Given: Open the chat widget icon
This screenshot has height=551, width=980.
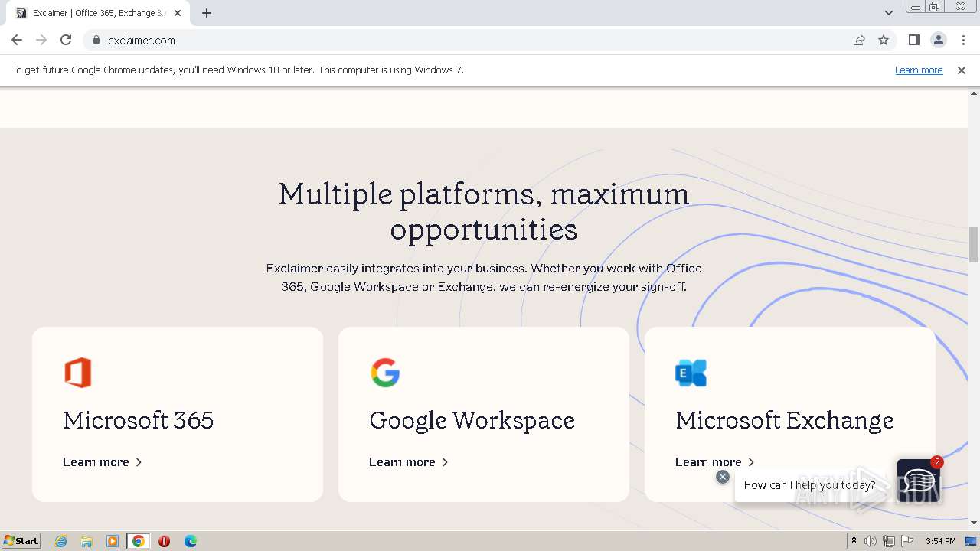Looking at the screenshot, I should (918, 481).
